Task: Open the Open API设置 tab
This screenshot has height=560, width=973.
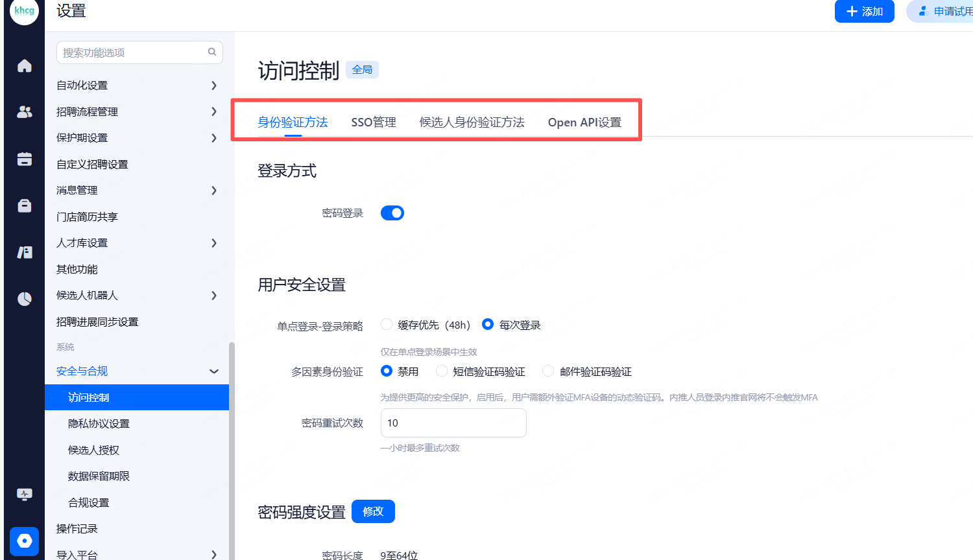Action: 584,122
